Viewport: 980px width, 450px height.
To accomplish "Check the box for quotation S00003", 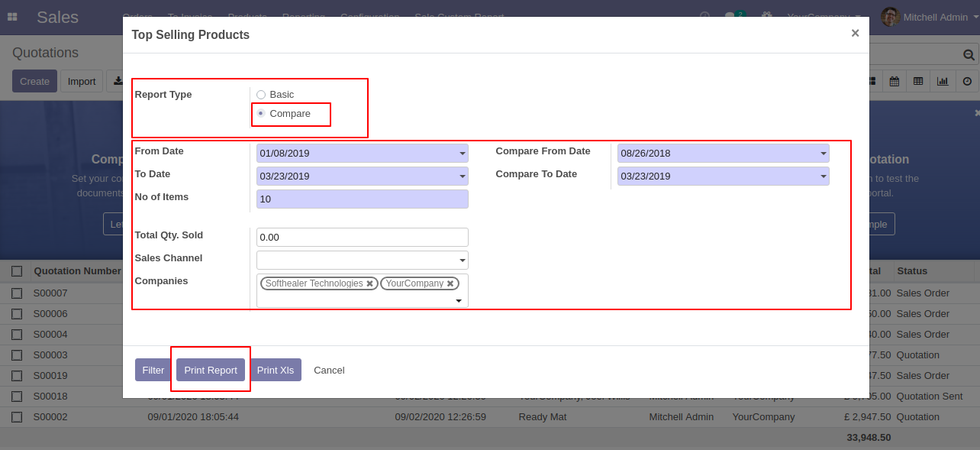I will (17, 355).
